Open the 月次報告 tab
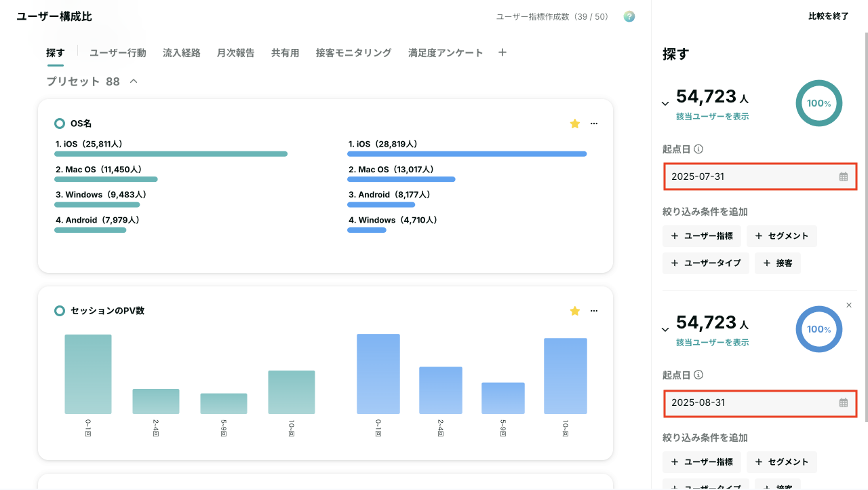 (x=236, y=53)
